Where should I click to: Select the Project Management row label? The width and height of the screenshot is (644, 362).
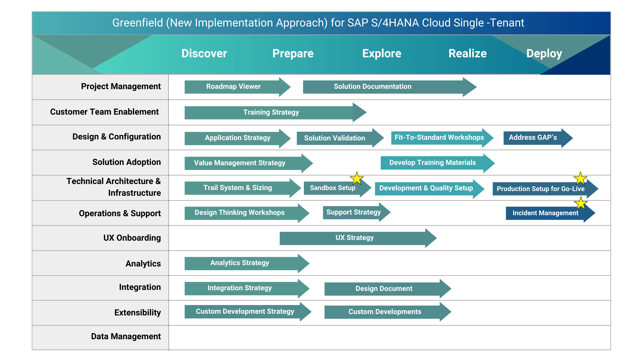point(121,86)
